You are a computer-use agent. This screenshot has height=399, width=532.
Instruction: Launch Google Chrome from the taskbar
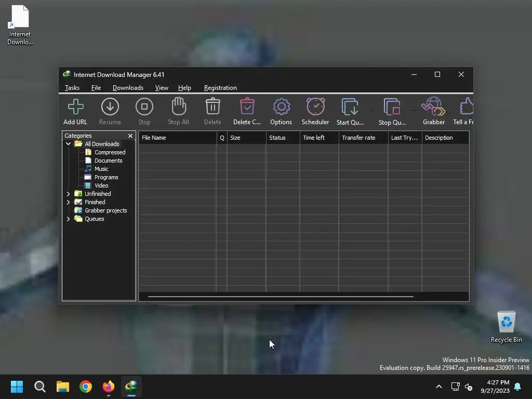coord(86,387)
